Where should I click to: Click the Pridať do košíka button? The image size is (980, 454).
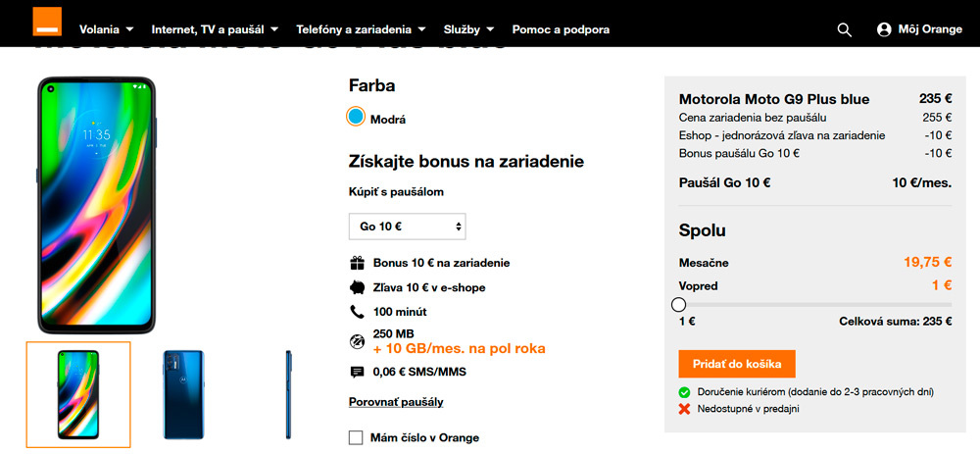pos(737,364)
